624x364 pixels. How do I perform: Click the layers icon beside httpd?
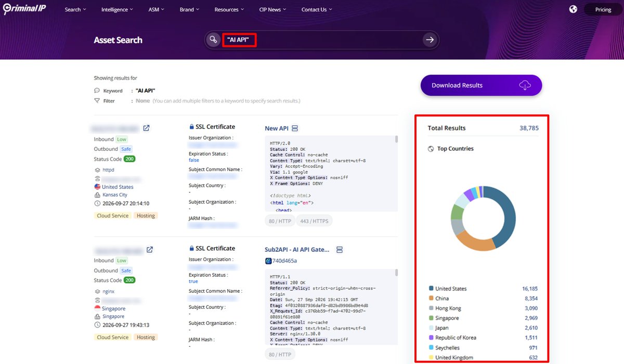[97, 170]
